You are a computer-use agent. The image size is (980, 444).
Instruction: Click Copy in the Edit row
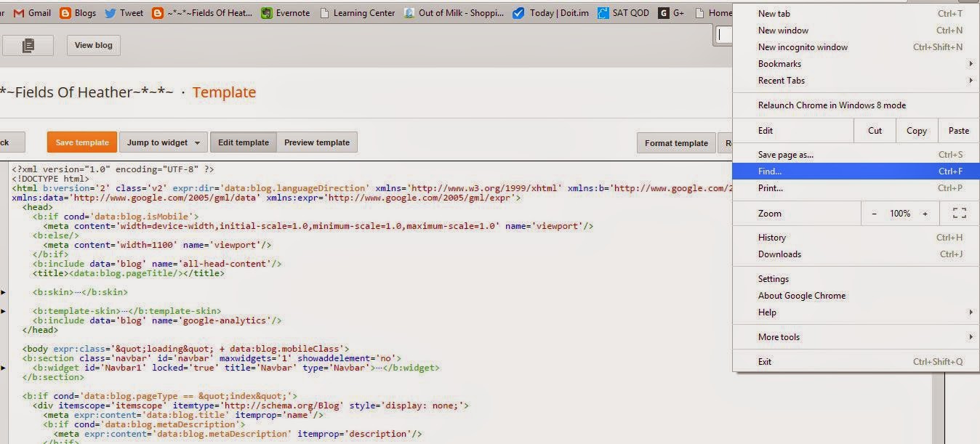pos(916,131)
